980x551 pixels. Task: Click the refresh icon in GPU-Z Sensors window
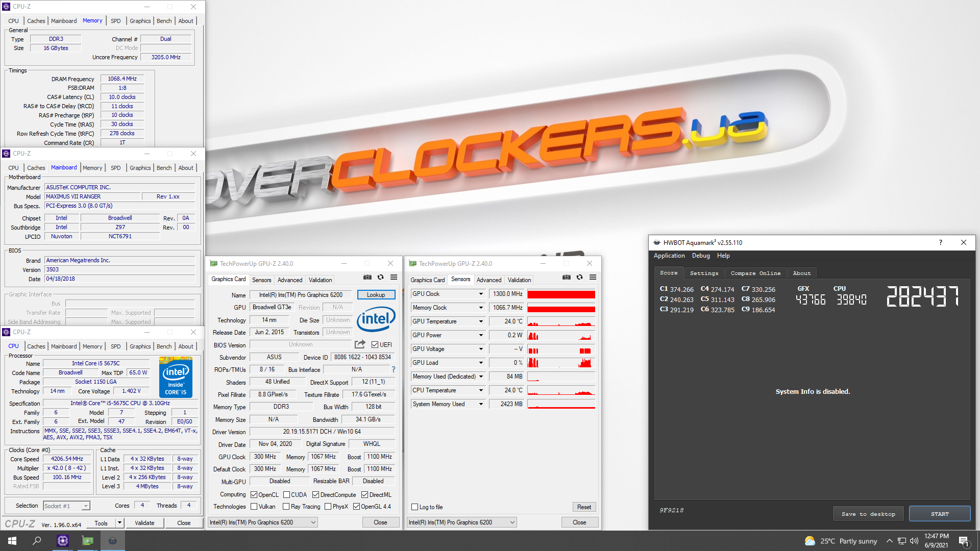tap(580, 278)
